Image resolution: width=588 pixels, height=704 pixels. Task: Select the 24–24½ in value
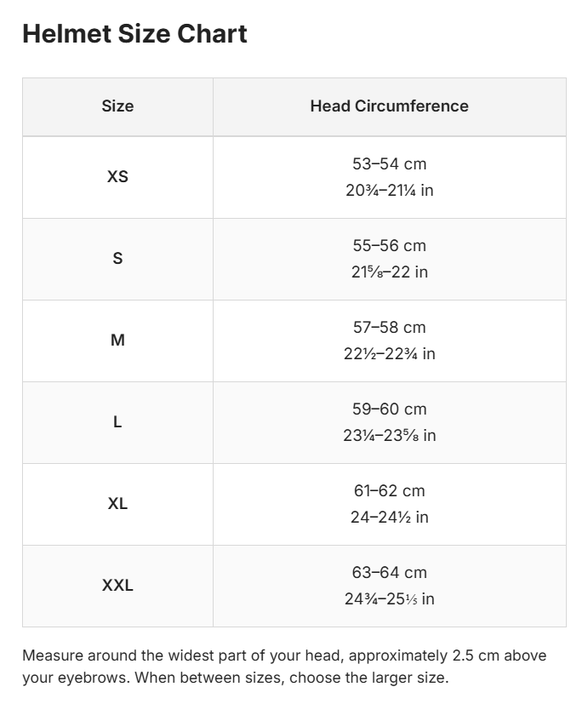390,518
